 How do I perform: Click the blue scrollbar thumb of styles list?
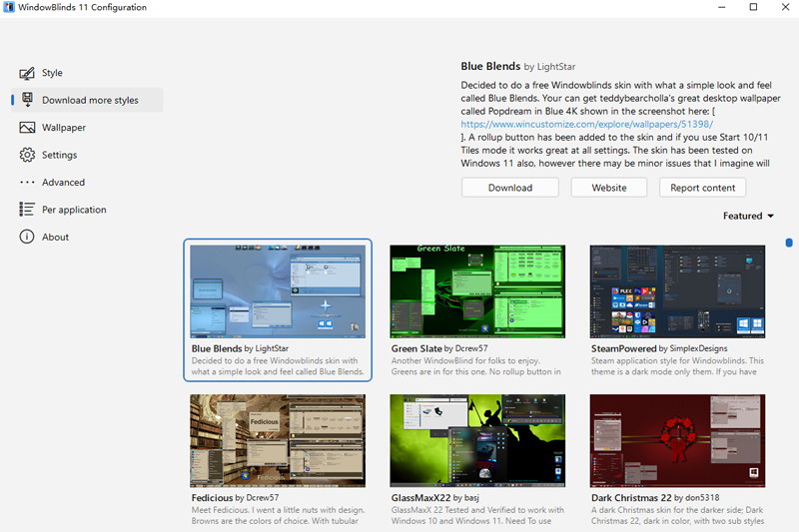click(x=789, y=243)
